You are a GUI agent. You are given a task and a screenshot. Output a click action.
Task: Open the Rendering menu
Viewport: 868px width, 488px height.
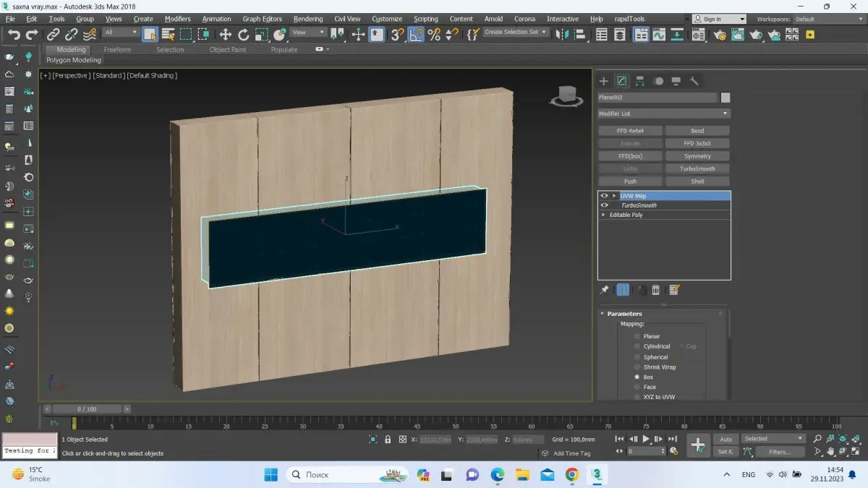click(x=308, y=19)
